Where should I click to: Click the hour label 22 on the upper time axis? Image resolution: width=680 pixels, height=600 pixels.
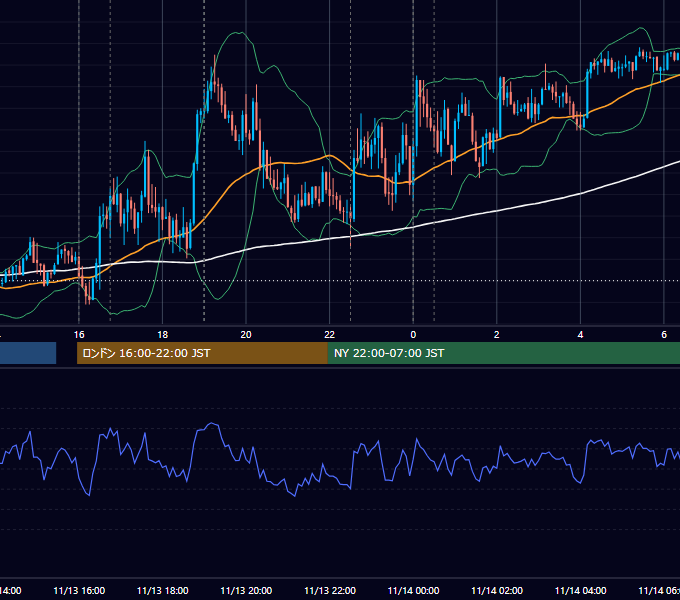[x=330, y=335]
